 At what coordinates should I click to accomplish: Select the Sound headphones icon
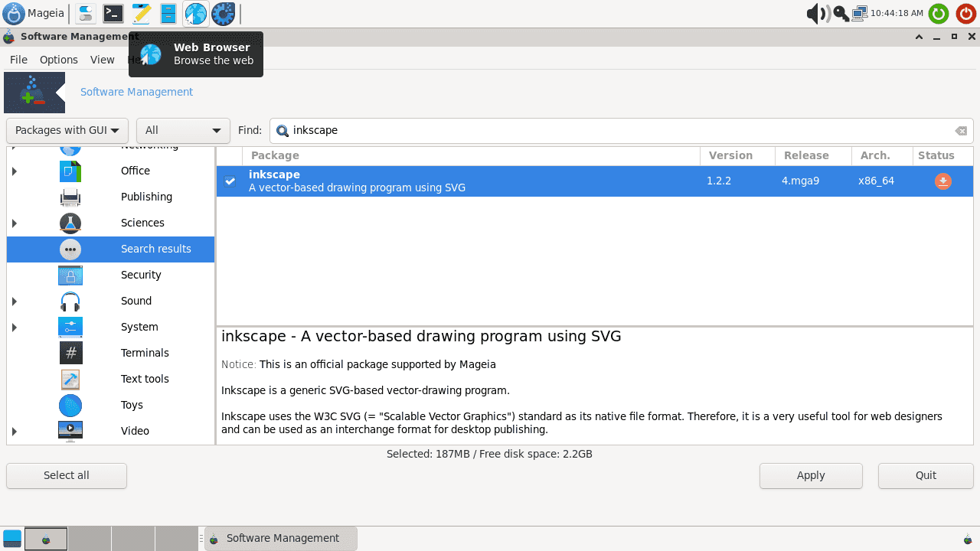tap(70, 301)
